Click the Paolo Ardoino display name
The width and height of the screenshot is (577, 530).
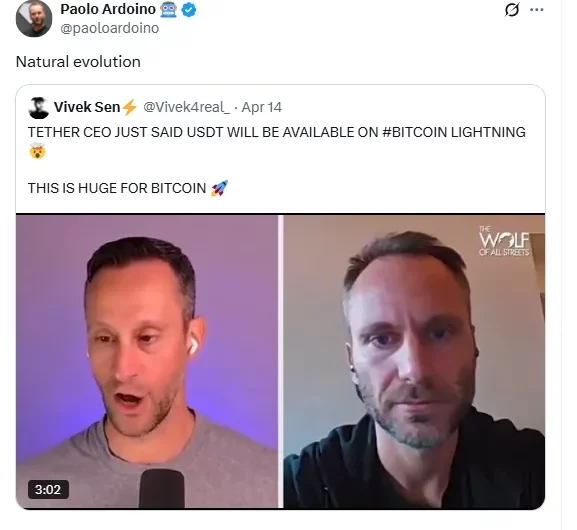(108, 9)
